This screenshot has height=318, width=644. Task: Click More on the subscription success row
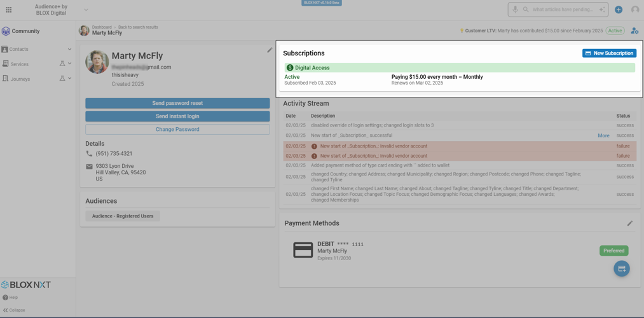pos(603,135)
